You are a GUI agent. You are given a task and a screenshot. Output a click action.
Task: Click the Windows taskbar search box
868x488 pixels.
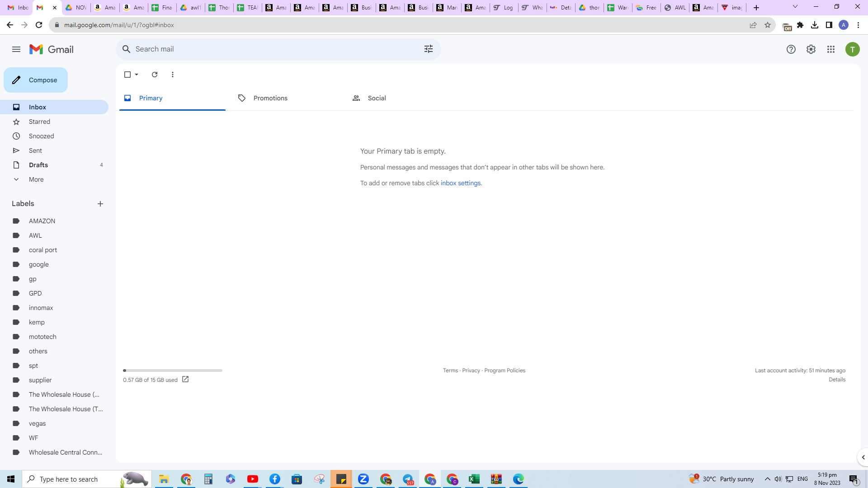tap(87, 479)
